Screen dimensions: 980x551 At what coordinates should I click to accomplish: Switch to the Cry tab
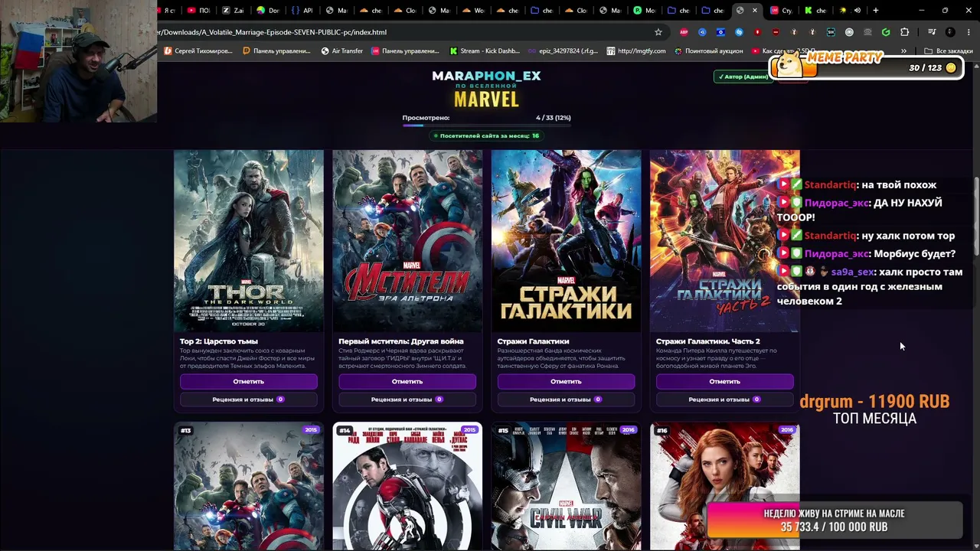[x=781, y=11]
